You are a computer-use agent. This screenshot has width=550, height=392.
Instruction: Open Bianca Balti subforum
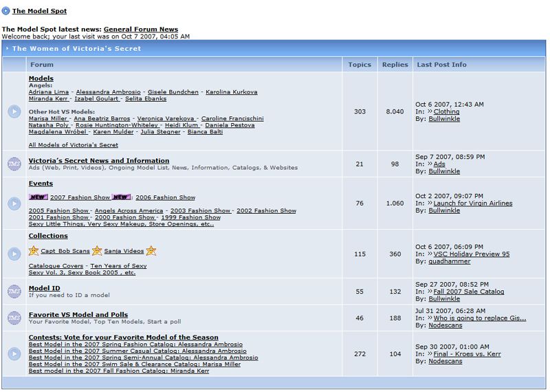click(205, 132)
